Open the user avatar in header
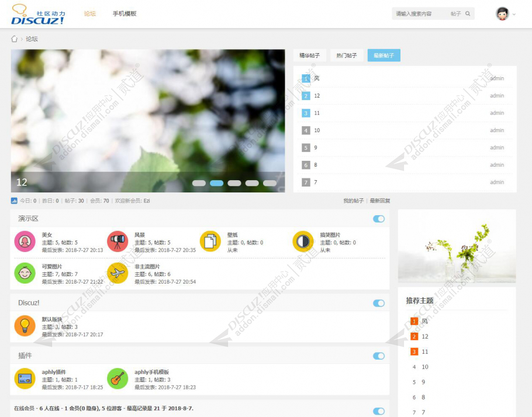The width and height of the screenshot is (532, 417). (x=503, y=14)
